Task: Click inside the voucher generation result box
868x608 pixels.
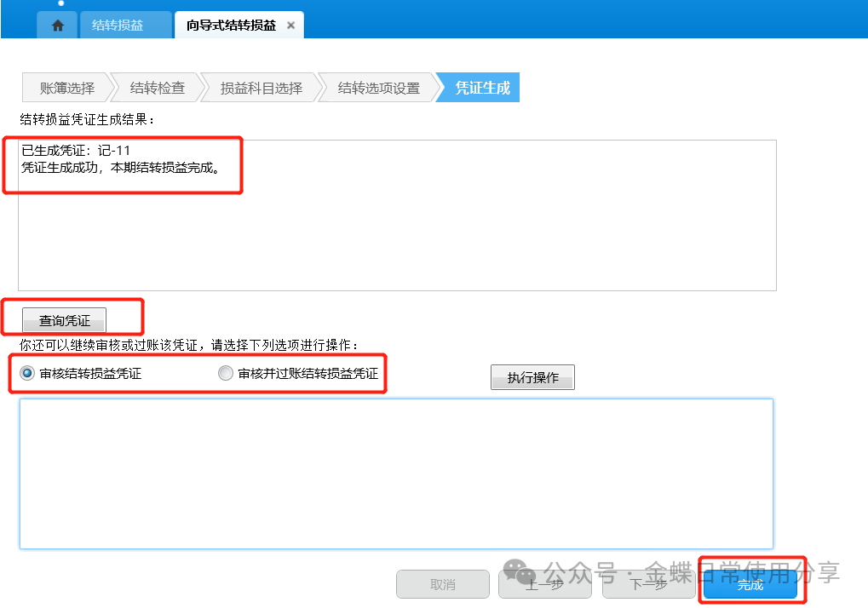Action: [397, 230]
